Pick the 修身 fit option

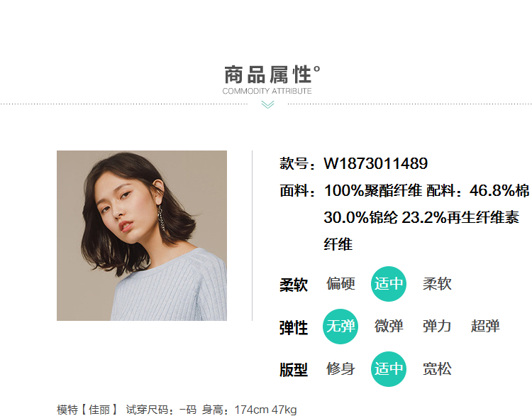click(340, 369)
